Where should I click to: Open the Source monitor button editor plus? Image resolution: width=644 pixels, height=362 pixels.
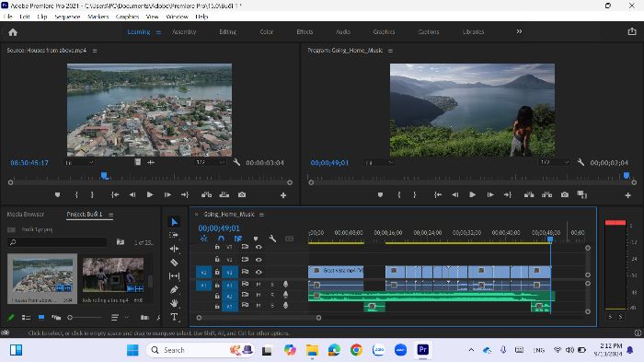click(x=283, y=195)
